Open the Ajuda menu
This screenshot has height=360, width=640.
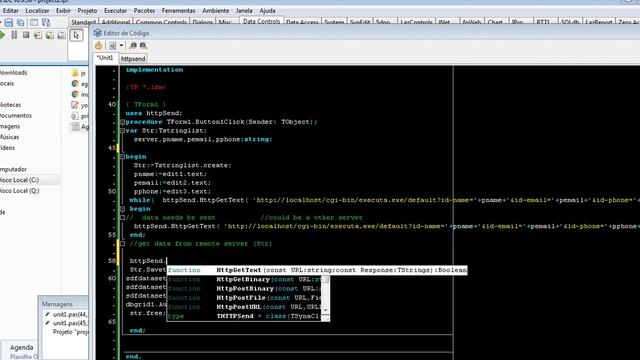click(267, 11)
